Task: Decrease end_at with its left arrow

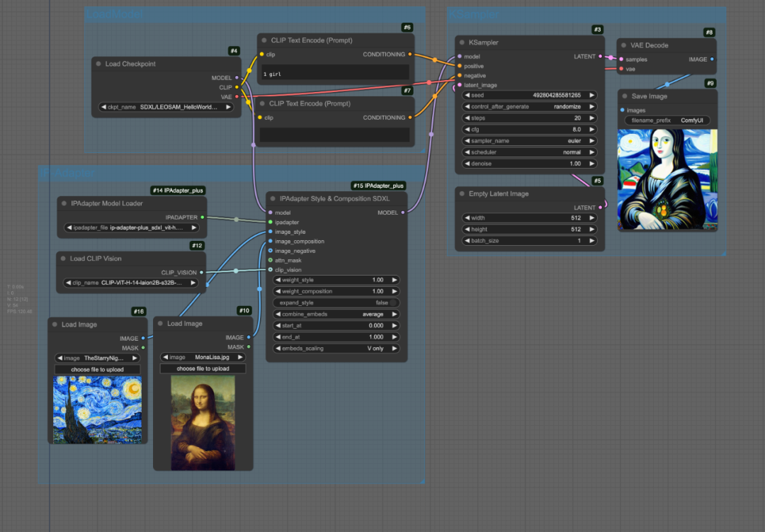Action: (x=278, y=336)
